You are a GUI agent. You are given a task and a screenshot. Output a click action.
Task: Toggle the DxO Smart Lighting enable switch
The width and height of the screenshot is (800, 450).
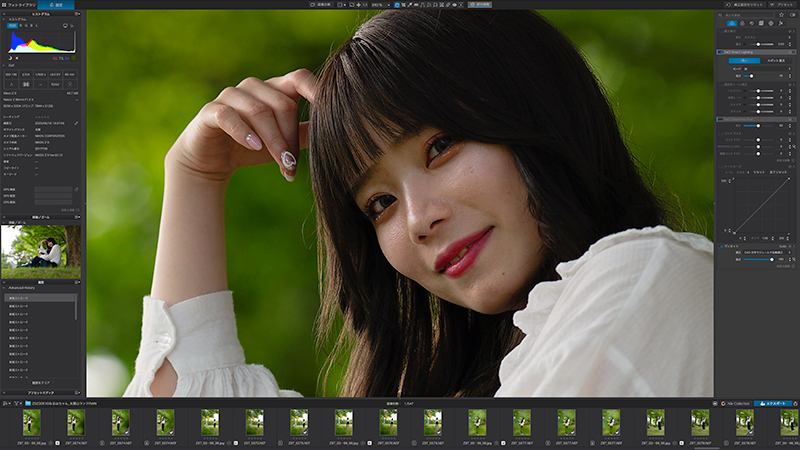(721, 52)
